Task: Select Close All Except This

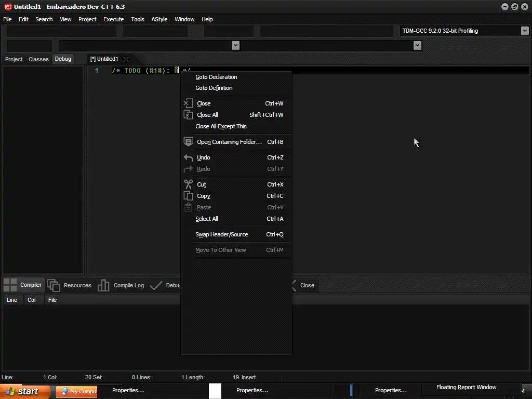Action: point(221,126)
